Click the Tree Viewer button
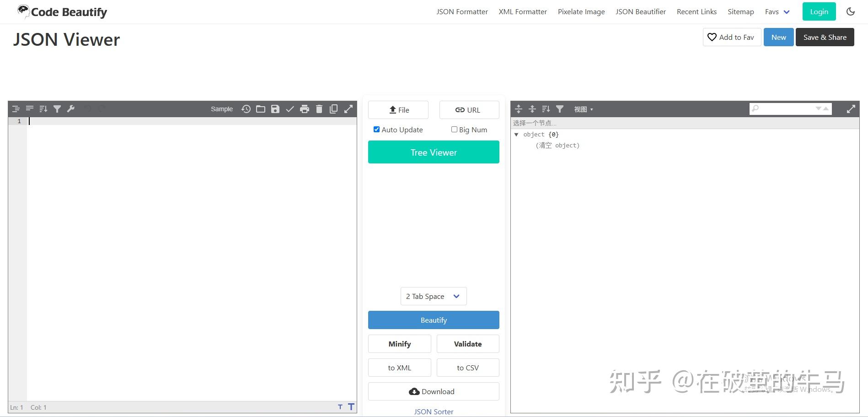 pyautogui.click(x=434, y=152)
